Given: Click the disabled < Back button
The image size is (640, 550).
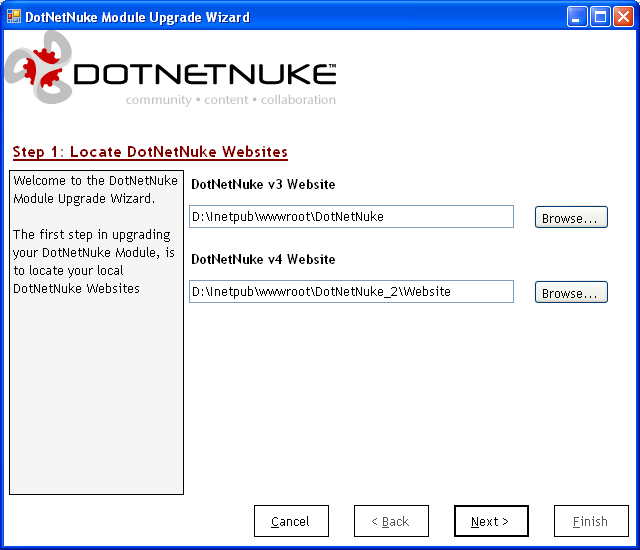Looking at the screenshot, I should [391, 521].
